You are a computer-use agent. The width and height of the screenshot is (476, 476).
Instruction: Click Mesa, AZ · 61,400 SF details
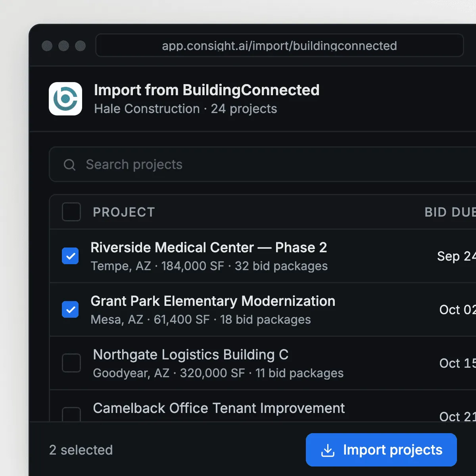(201, 320)
